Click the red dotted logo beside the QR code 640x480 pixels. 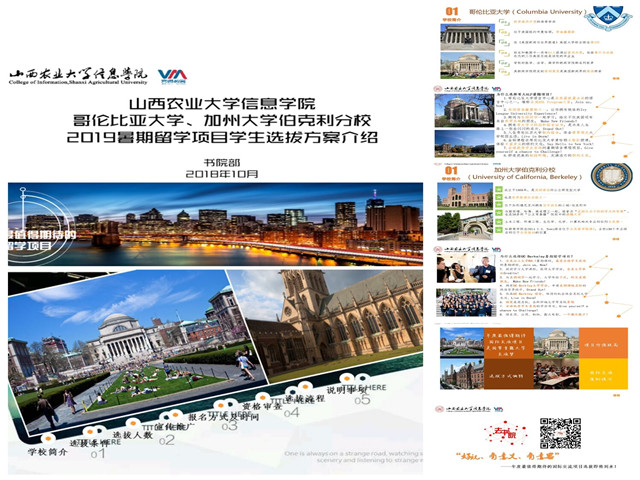point(505,433)
